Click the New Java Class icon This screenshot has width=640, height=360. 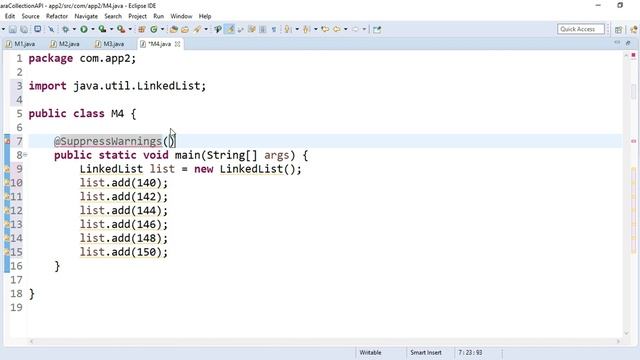click(154, 29)
